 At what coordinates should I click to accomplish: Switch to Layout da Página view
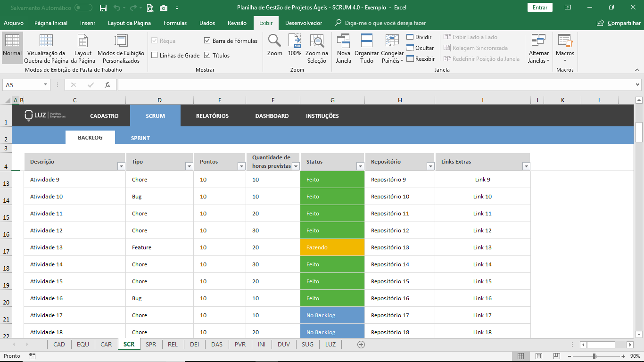[x=83, y=41]
